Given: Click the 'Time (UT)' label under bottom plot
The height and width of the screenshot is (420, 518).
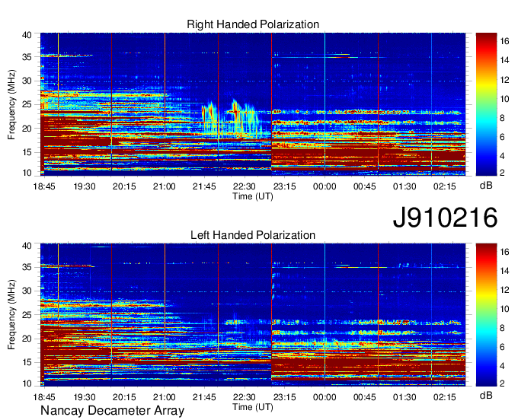Looking at the screenshot, I should [253, 407].
